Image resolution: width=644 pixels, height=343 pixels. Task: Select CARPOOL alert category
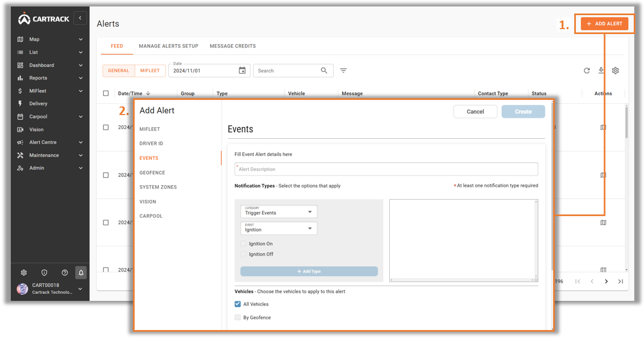(151, 216)
